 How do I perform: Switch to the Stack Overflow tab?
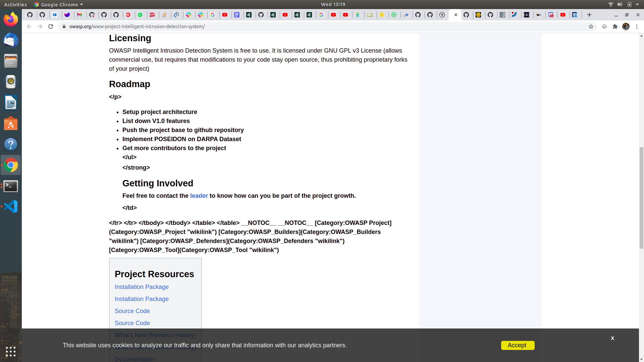click(164, 15)
